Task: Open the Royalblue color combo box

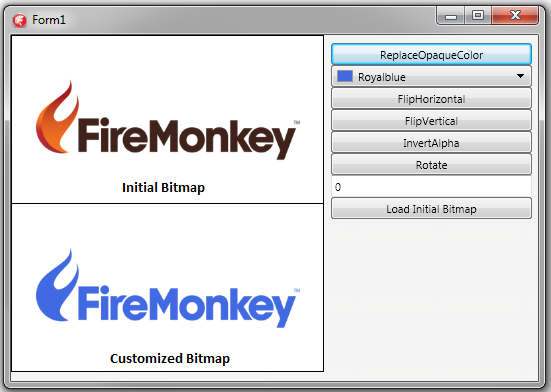Action: coord(431,76)
